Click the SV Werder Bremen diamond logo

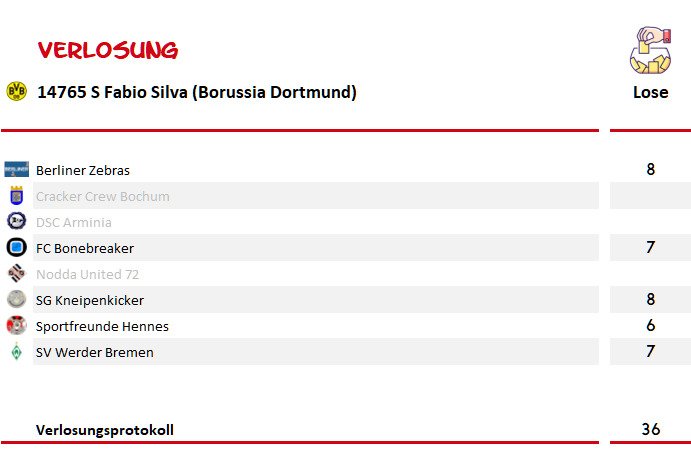[16, 351]
